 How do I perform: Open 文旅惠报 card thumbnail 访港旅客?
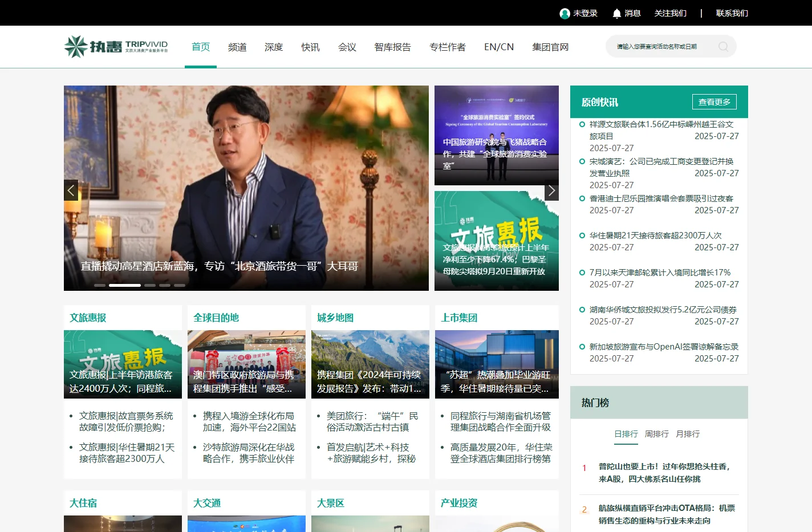(x=123, y=364)
